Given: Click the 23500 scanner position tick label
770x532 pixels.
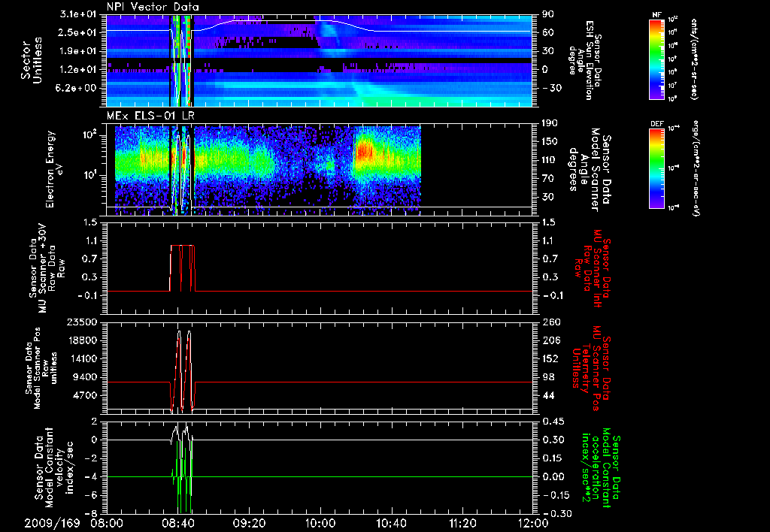Looking at the screenshot, I should 82,322.
